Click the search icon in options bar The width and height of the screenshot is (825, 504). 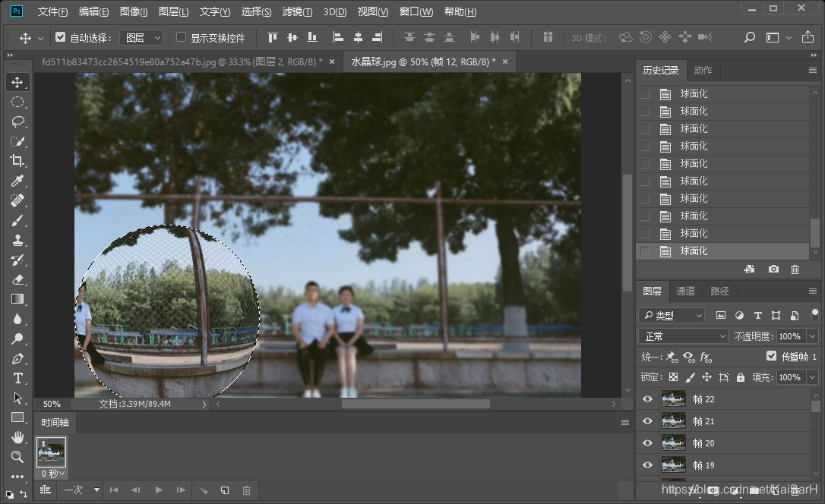(x=750, y=37)
